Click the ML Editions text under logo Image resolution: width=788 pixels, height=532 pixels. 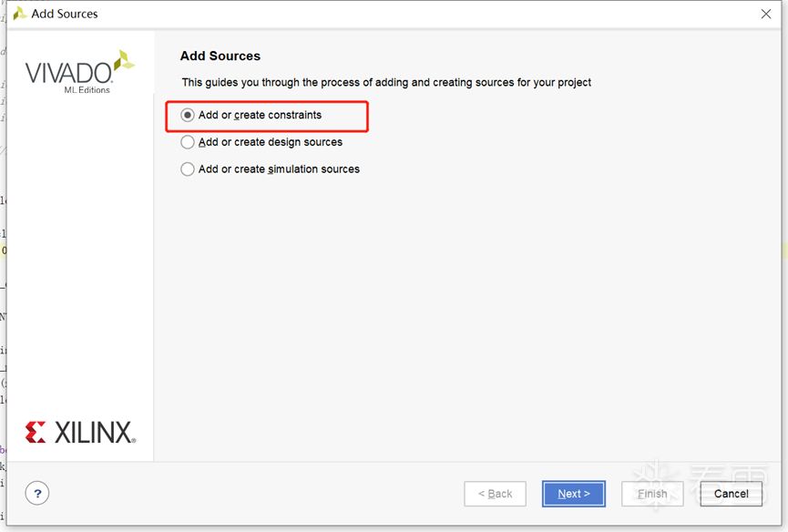pyautogui.click(x=87, y=90)
